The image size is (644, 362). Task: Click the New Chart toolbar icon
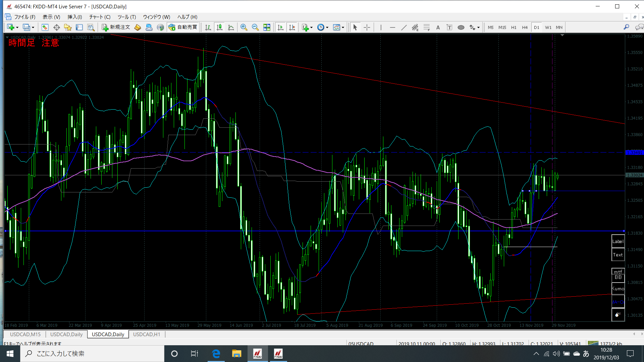[10, 27]
